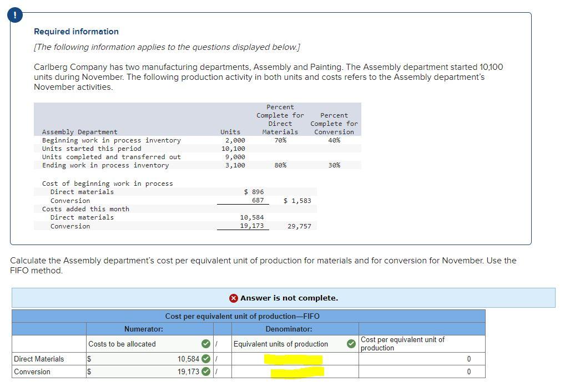Click the checkmark beside "Costs to be allocated"

pos(205,344)
